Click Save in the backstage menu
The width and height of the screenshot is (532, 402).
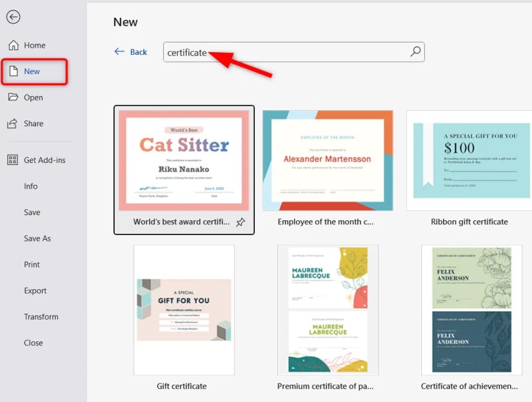(x=32, y=212)
